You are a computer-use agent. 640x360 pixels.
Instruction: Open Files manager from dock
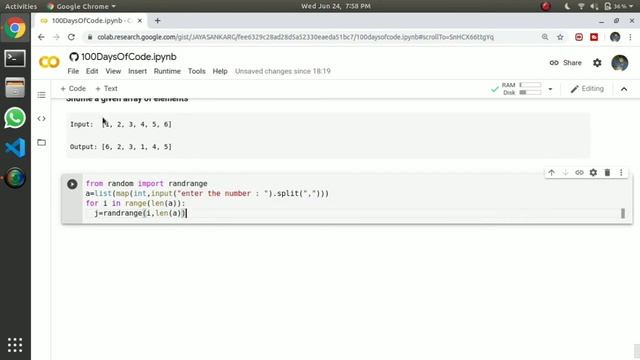coord(15,88)
